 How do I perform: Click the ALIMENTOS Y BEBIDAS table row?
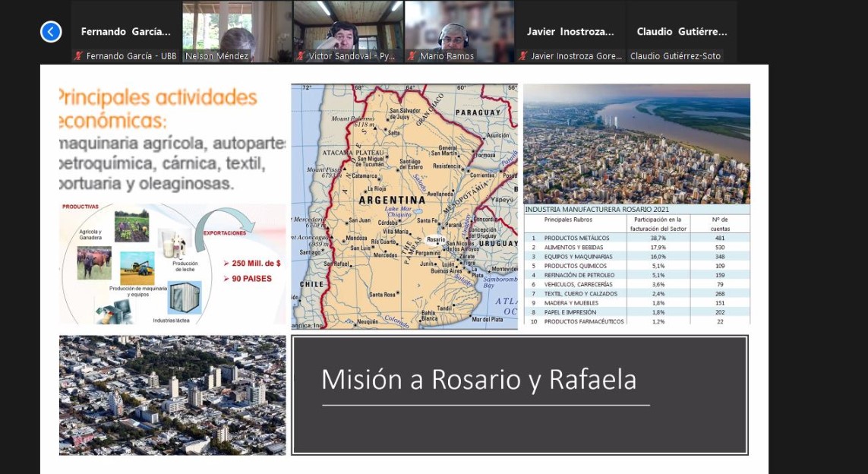coord(636,248)
